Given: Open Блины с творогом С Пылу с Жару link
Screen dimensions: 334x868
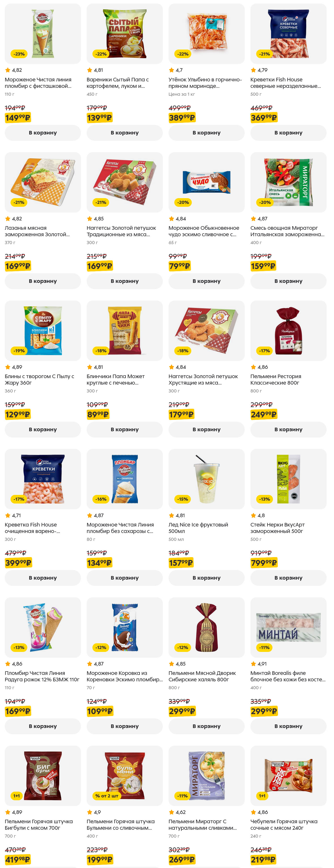Looking at the screenshot, I should [x=39, y=379].
